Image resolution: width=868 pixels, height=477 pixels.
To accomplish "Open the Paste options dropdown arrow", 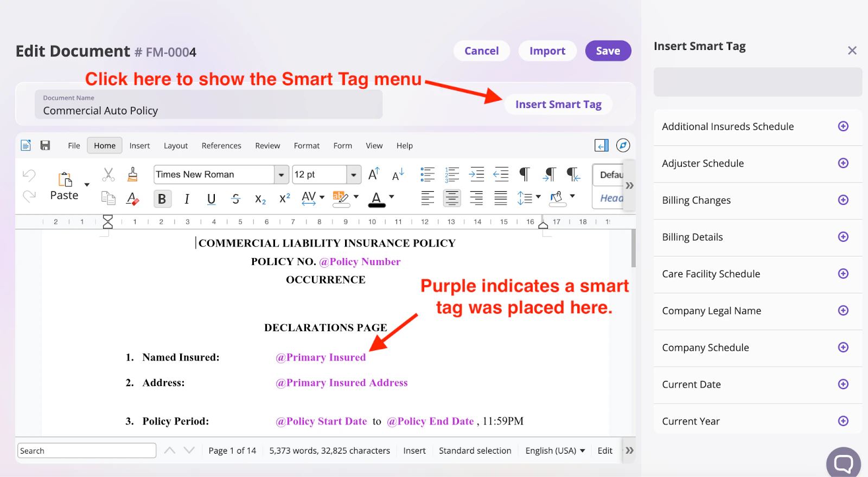I will [x=87, y=185].
